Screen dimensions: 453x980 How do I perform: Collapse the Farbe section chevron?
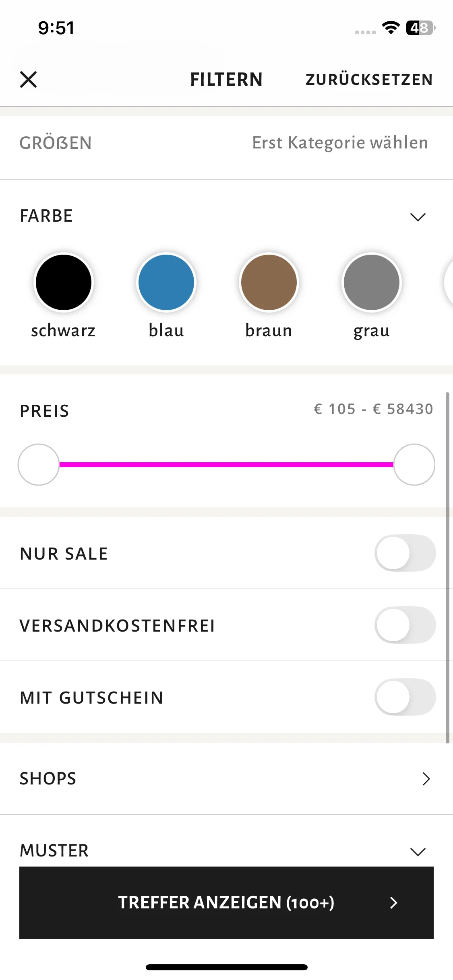(x=418, y=217)
